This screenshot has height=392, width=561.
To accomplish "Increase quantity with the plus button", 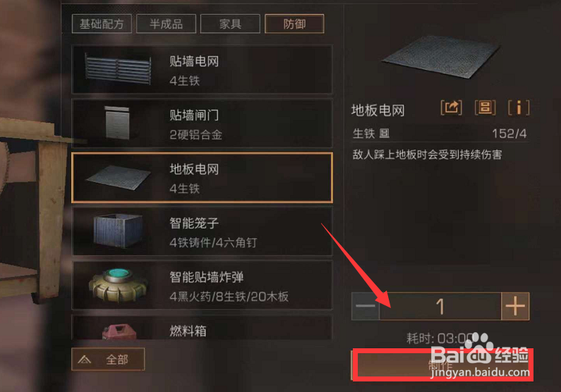I will [515, 306].
